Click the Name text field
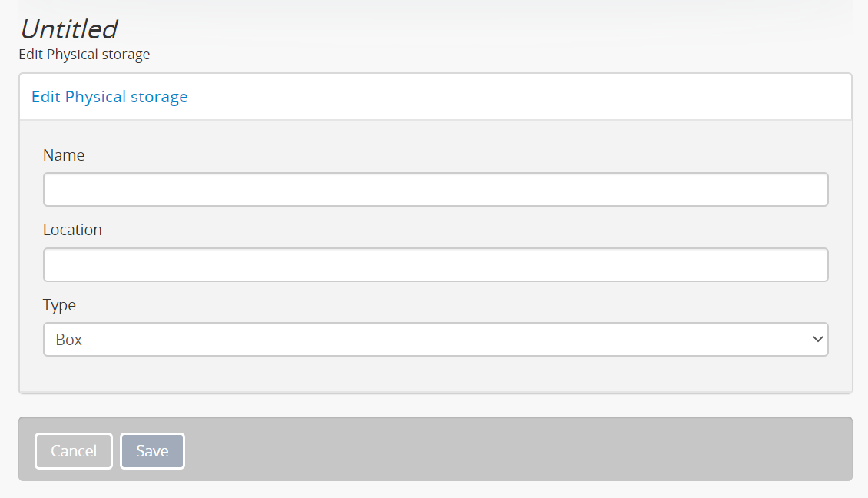The image size is (868, 498). pos(435,190)
